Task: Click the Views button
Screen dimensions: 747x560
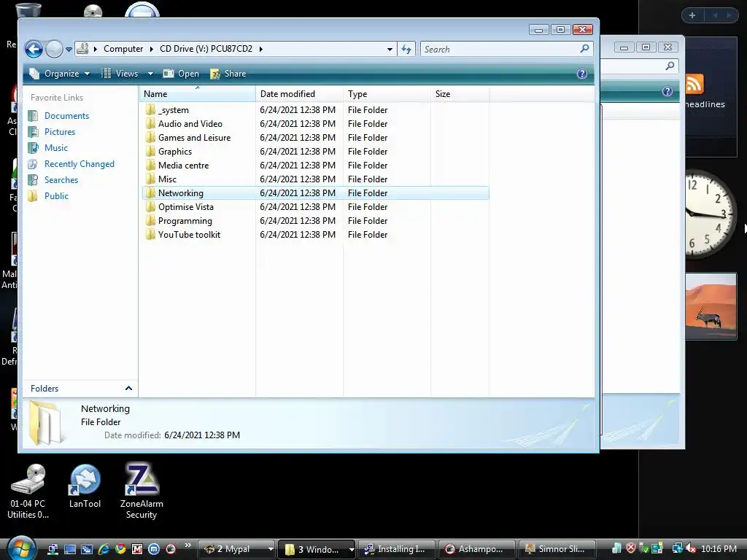Action: pos(120,74)
